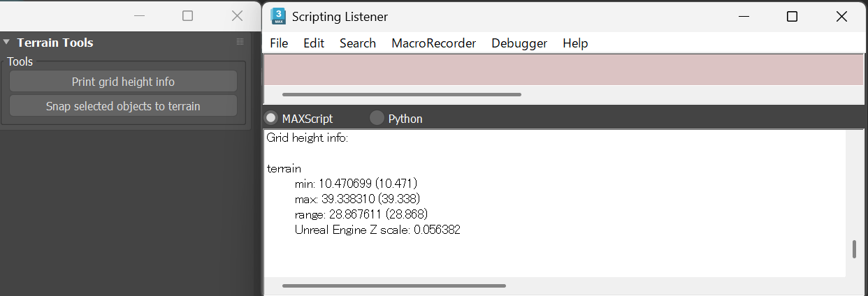Maximize the Scripting Listener window
The image size is (868, 296).
point(792,17)
